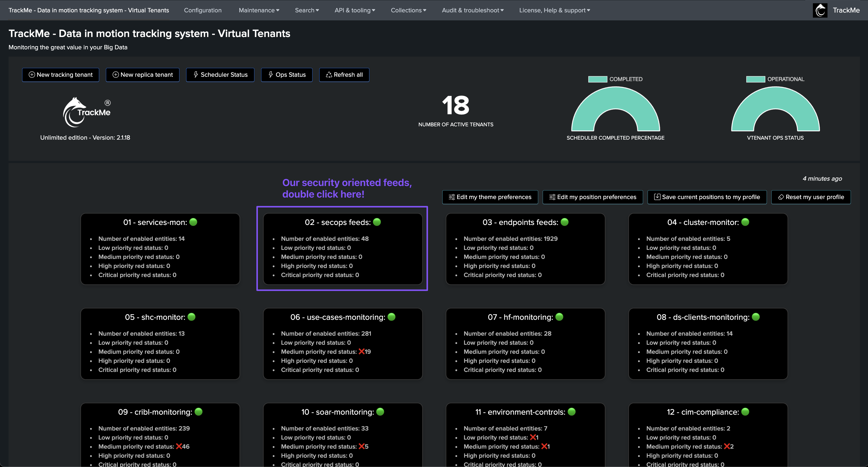Click the green status dot of cluster-monitor tenant
868x467 pixels.
click(x=745, y=222)
